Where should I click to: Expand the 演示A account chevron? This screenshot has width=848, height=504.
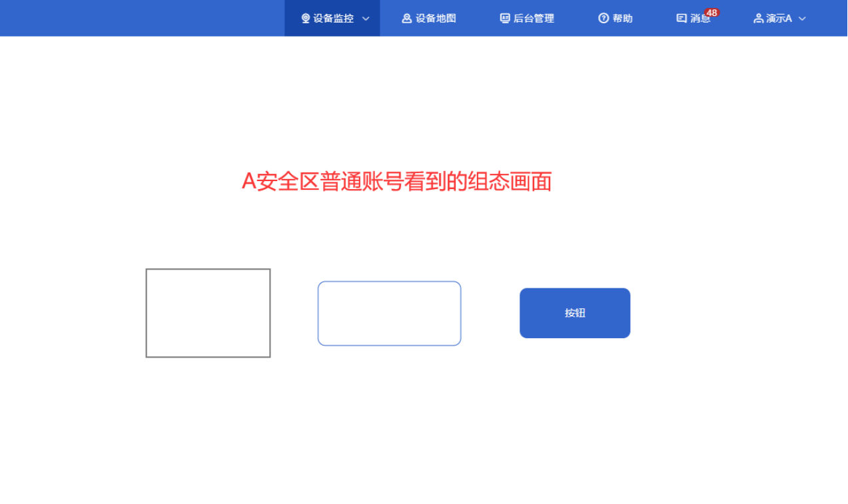(802, 19)
